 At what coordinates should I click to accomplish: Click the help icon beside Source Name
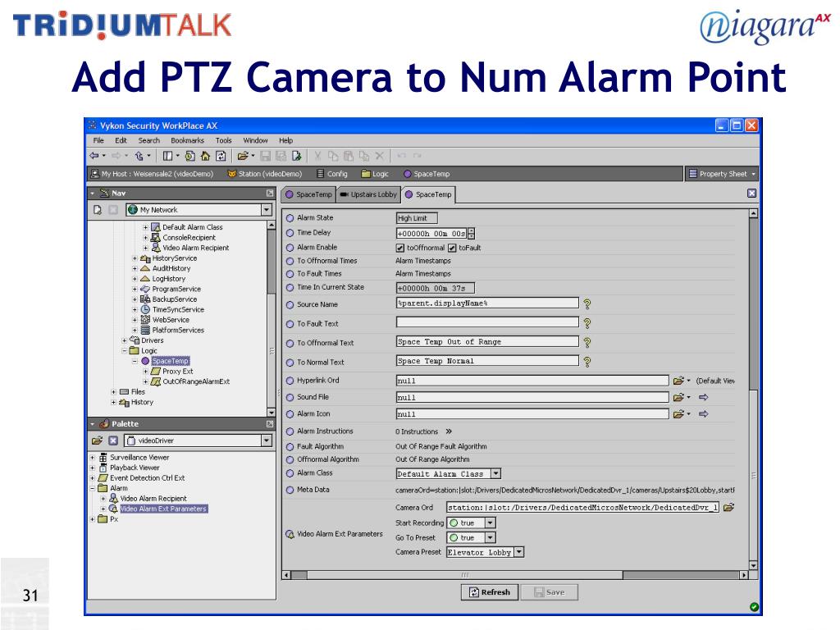click(587, 304)
